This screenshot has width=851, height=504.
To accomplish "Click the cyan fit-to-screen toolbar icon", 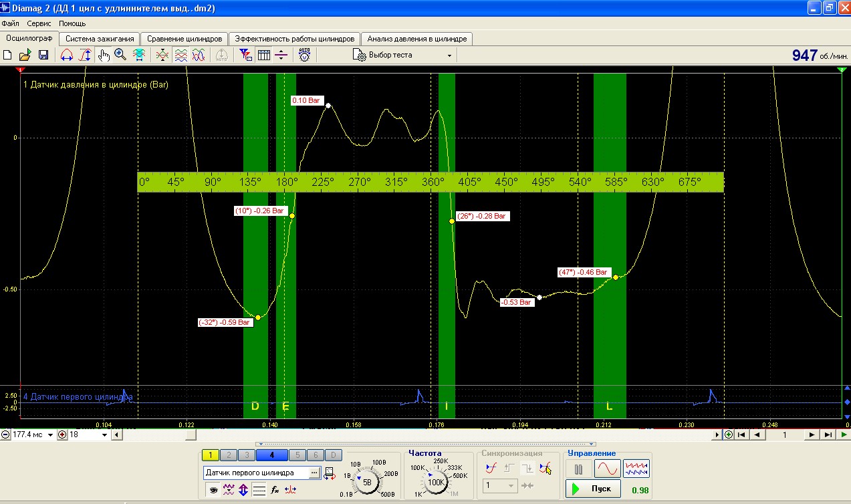I will pos(139,55).
